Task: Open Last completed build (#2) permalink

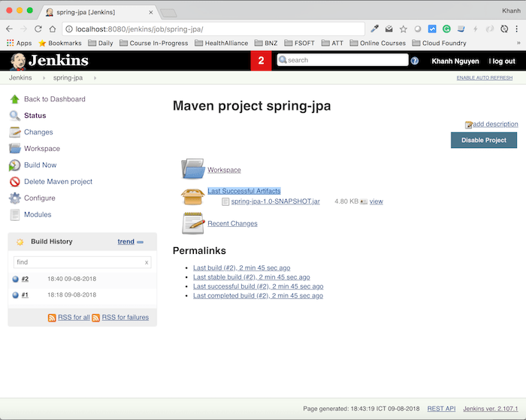Action: coord(258,295)
